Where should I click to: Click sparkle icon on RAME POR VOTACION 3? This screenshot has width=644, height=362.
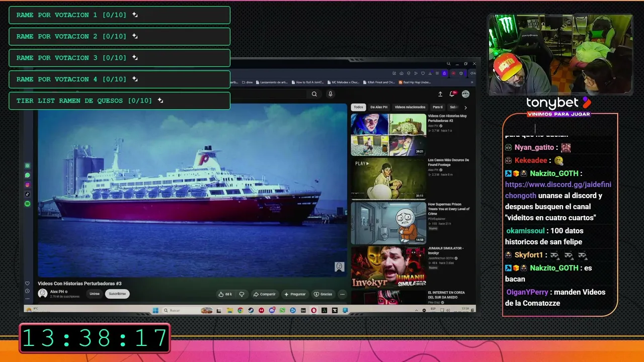135,57
